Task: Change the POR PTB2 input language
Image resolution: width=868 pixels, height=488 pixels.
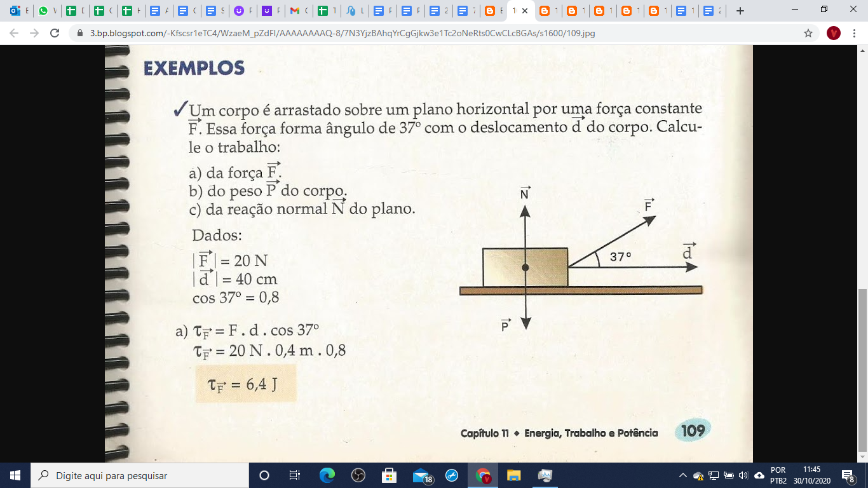Action: pos(778,475)
